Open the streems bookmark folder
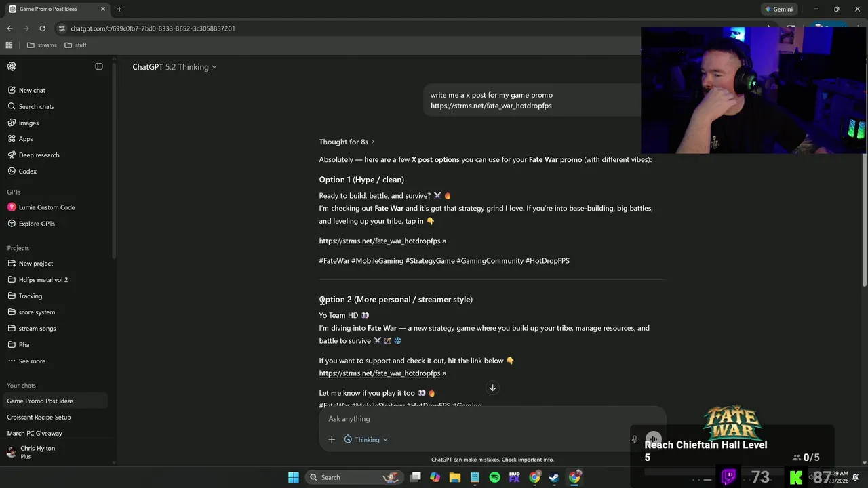This screenshot has height=488, width=868. pos(41,45)
